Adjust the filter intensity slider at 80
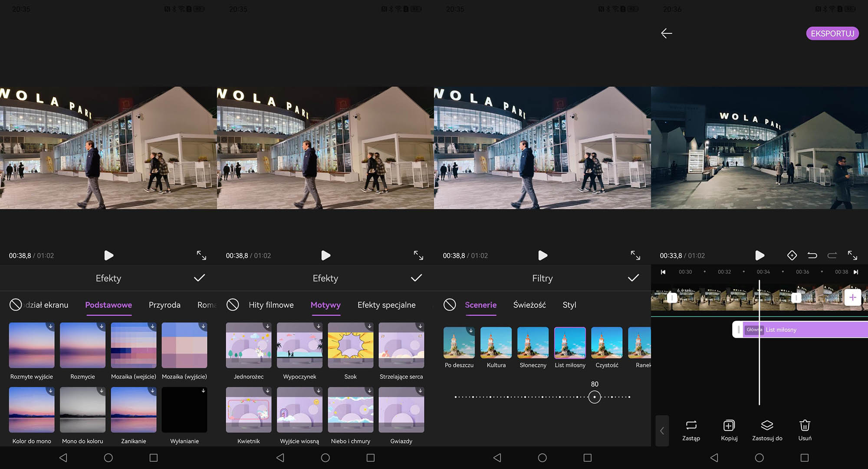This screenshot has width=868, height=469. [x=594, y=397]
